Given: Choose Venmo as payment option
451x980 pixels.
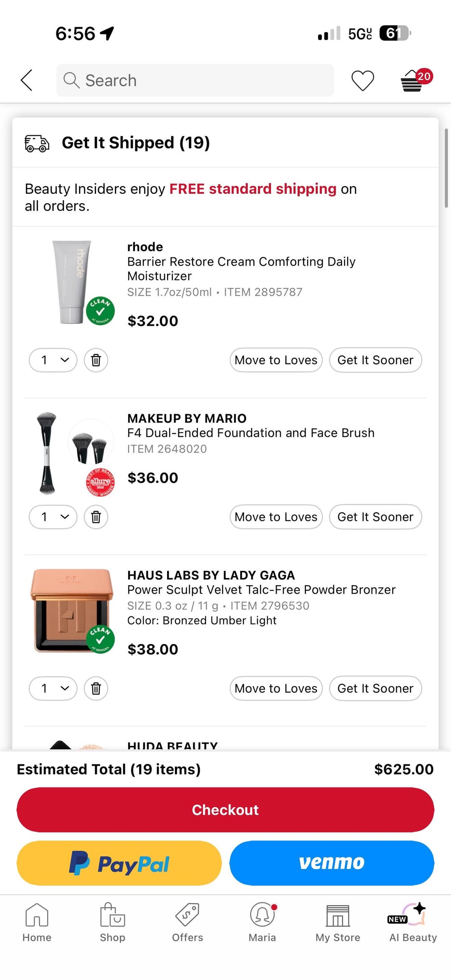Looking at the screenshot, I should click(332, 863).
